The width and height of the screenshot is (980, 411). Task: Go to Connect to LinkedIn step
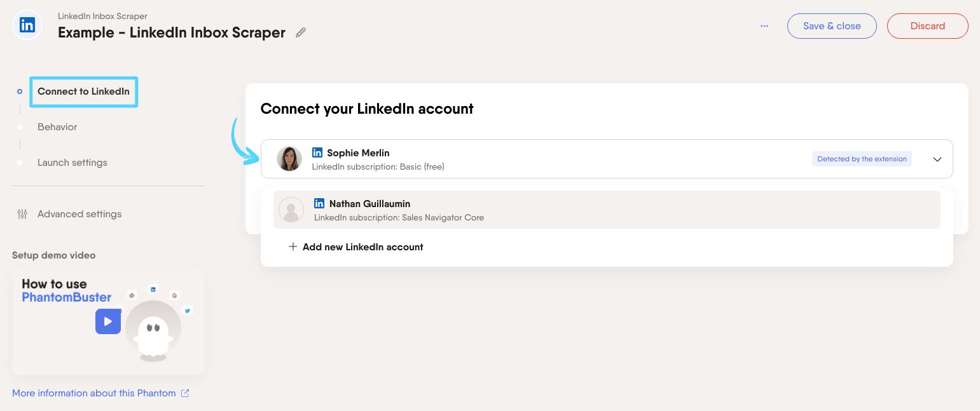pos(83,91)
